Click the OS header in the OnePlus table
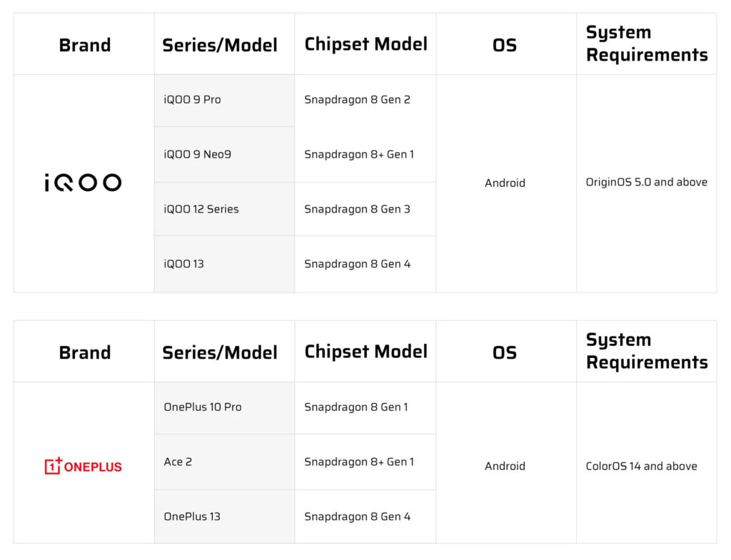The height and width of the screenshot is (560, 731). tap(505, 352)
